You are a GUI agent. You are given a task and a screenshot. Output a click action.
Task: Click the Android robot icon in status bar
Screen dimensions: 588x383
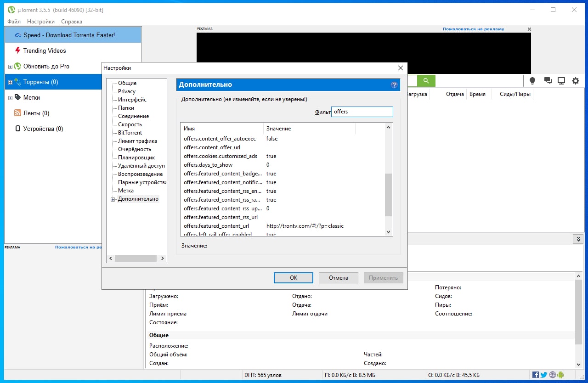[560, 375]
